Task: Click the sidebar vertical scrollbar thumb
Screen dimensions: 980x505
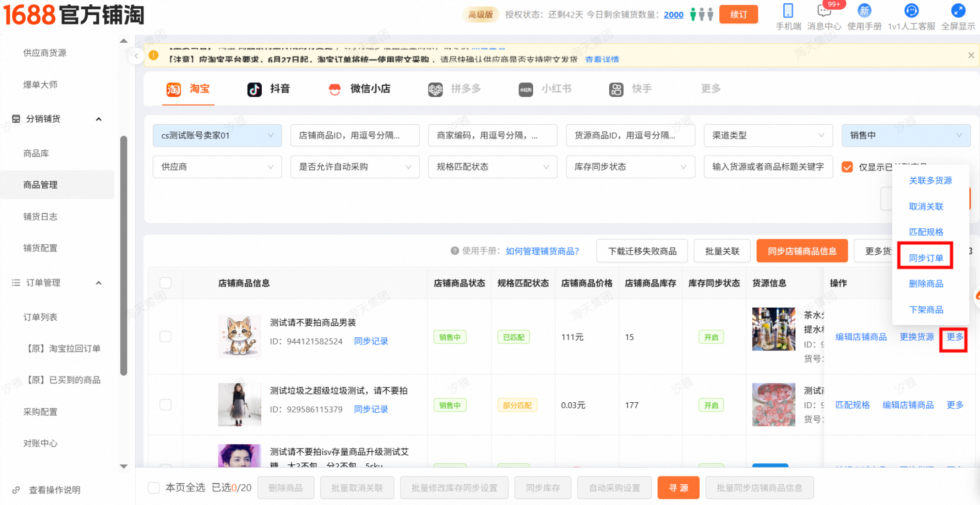Action: pyautogui.click(x=124, y=255)
